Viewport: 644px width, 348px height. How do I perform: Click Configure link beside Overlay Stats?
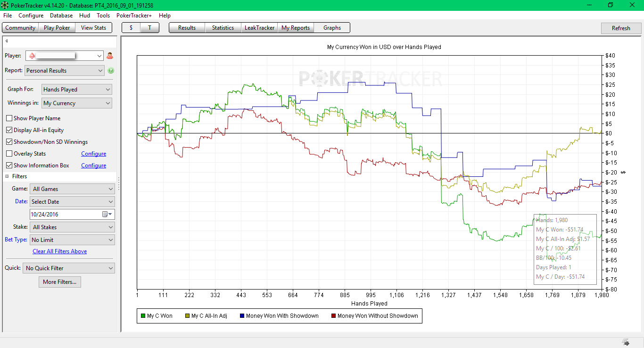pyautogui.click(x=94, y=154)
